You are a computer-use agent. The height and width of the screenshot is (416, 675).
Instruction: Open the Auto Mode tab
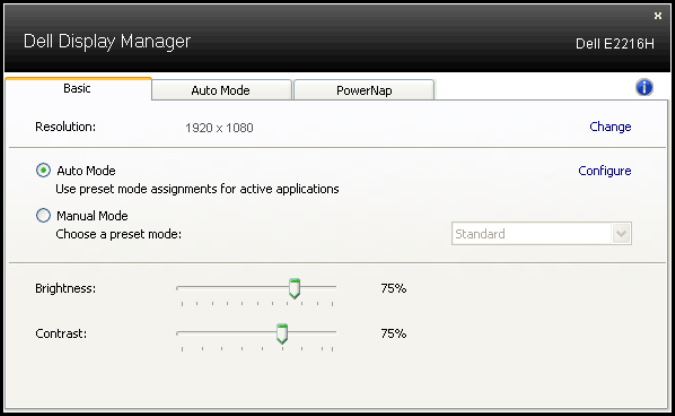tap(220, 90)
